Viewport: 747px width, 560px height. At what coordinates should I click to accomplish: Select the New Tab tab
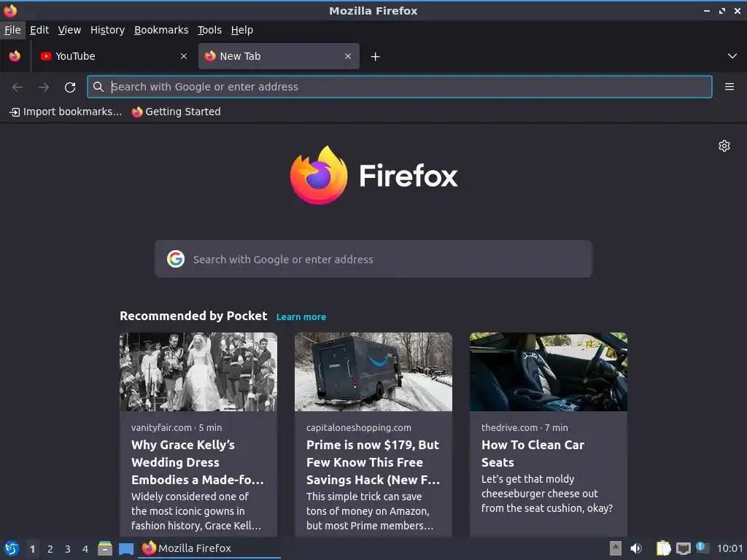[279, 56]
